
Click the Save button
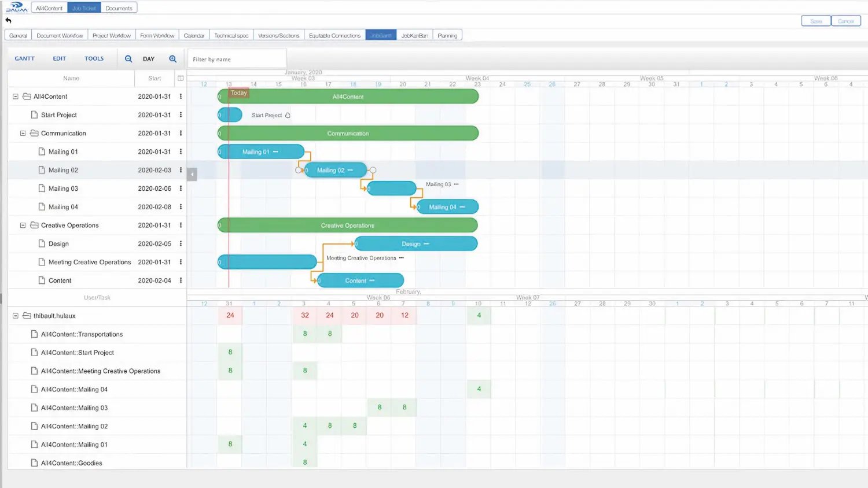(815, 20)
